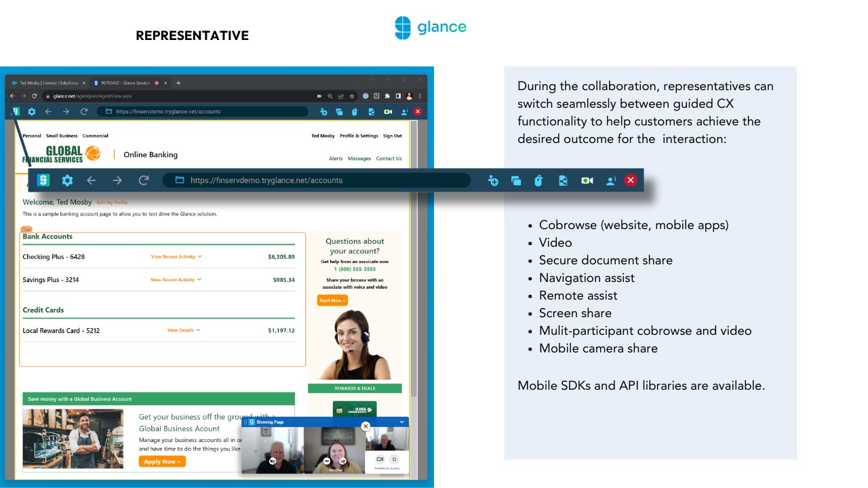
Task: Click Edit My Profile link
Action: [112, 202]
